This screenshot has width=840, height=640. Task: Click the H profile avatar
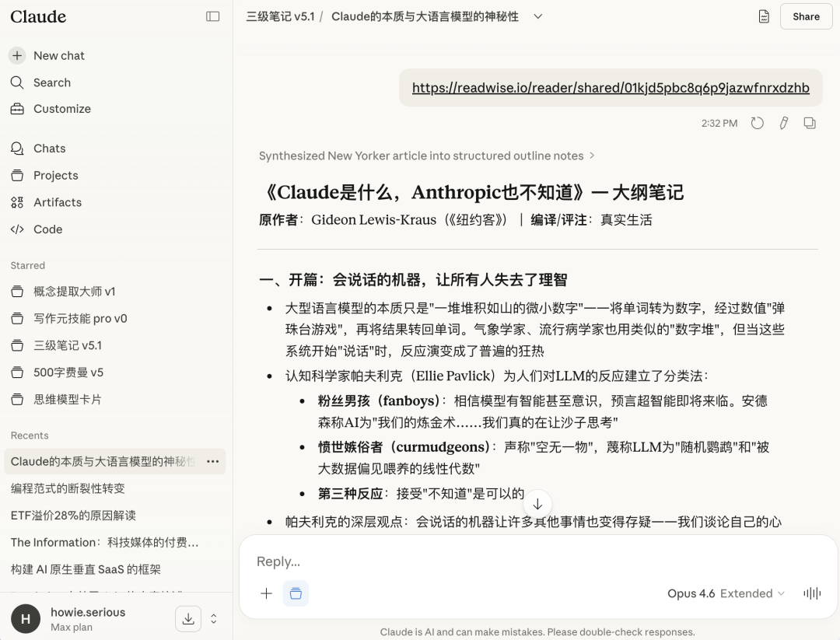[x=26, y=619]
